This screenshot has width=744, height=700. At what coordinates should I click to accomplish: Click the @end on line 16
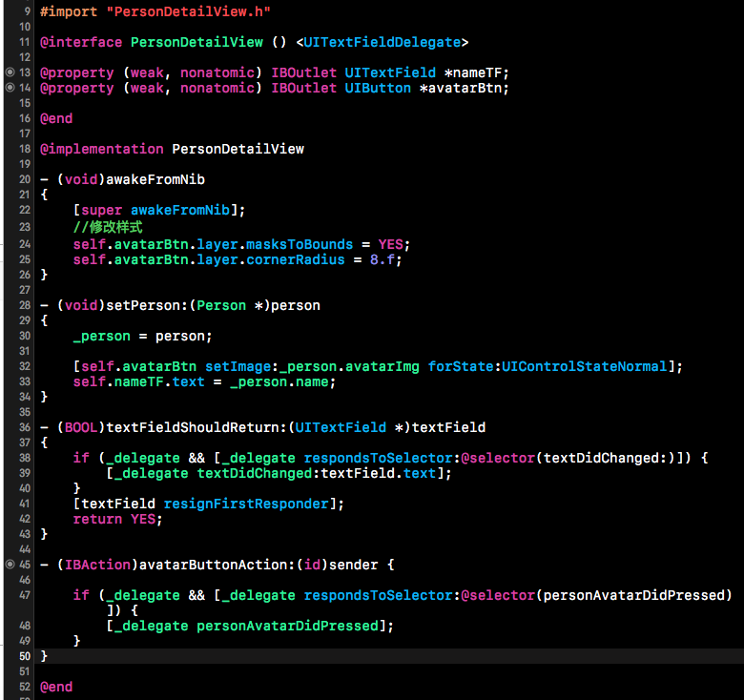pyautogui.click(x=56, y=118)
